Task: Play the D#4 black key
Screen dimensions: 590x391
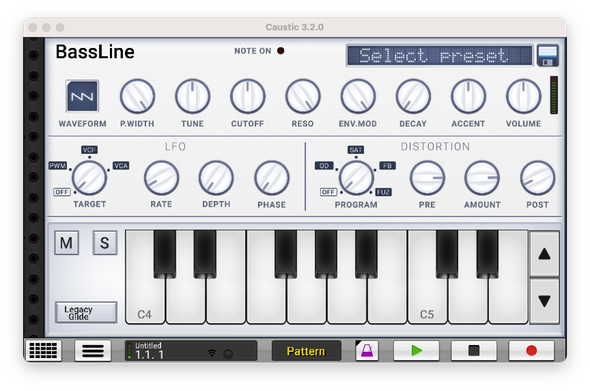Action: pyautogui.click(x=205, y=254)
